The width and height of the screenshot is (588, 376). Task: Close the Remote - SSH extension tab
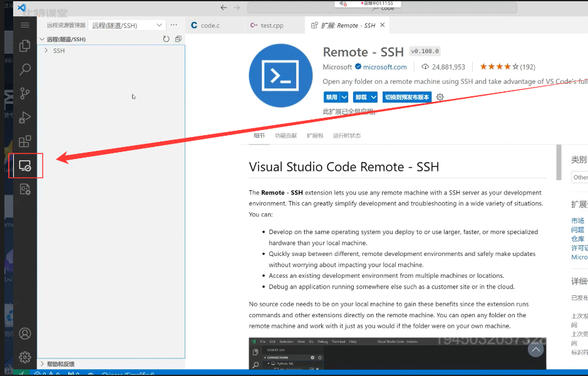tap(383, 25)
